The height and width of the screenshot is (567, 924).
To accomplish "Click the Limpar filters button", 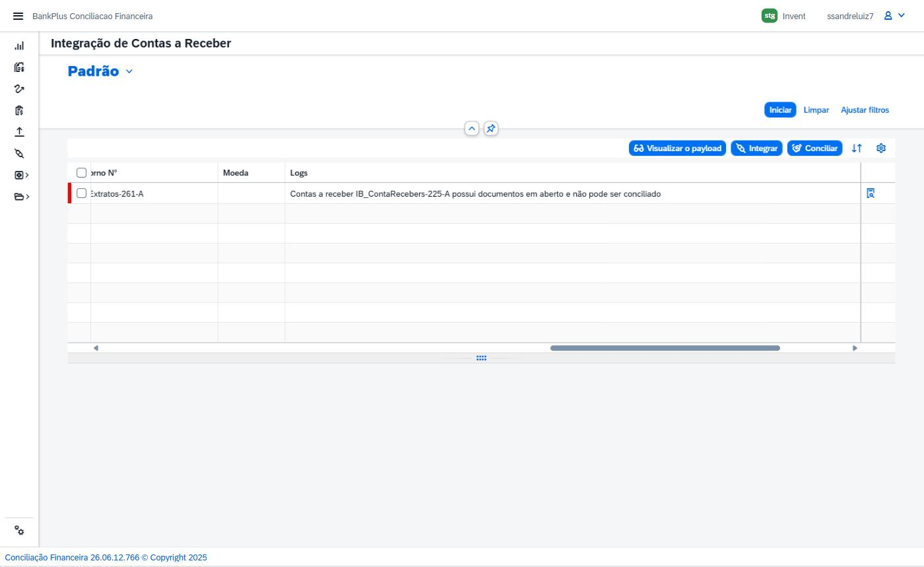I will tap(816, 110).
